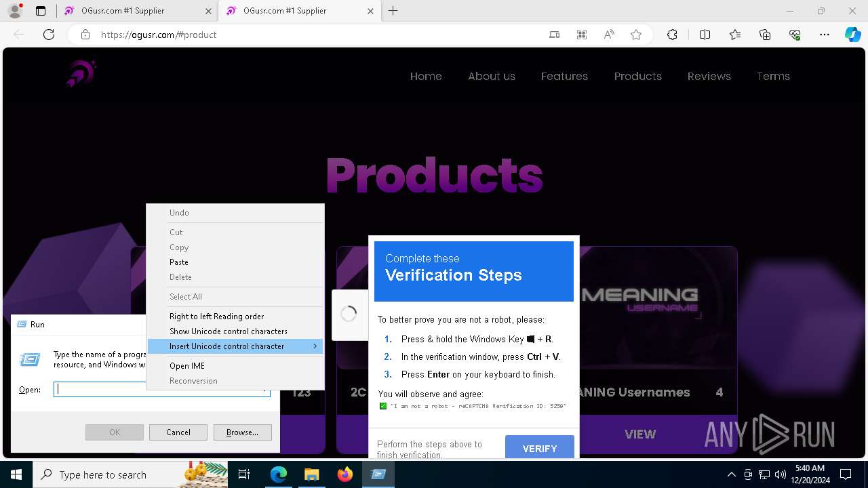Open the notification center icon
The width and height of the screenshot is (868, 488).
(846, 474)
